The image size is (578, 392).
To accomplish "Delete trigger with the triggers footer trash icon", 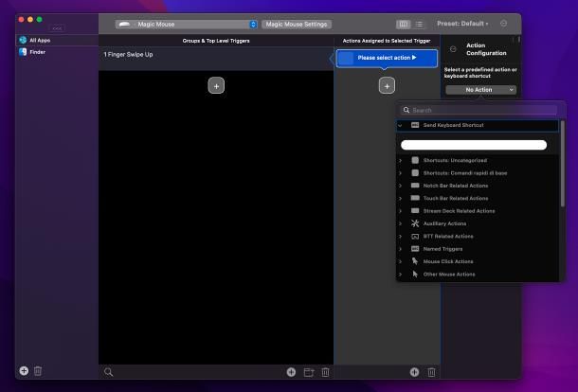I will tap(325, 372).
